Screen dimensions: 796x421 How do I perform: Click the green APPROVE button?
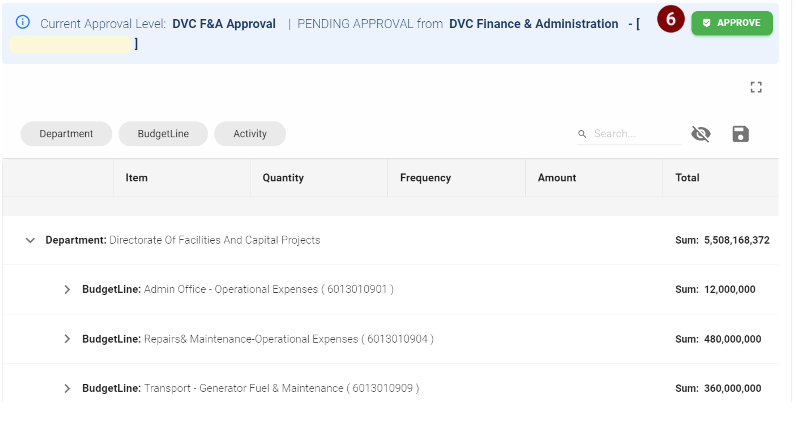click(x=732, y=23)
